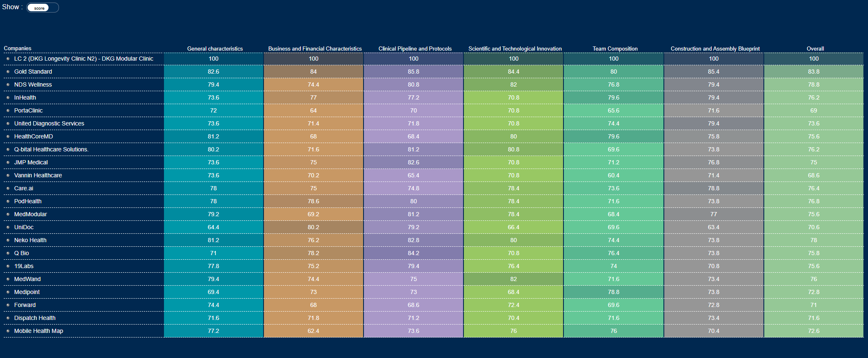
Task: Click the Team Composition column header
Action: (x=615, y=49)
